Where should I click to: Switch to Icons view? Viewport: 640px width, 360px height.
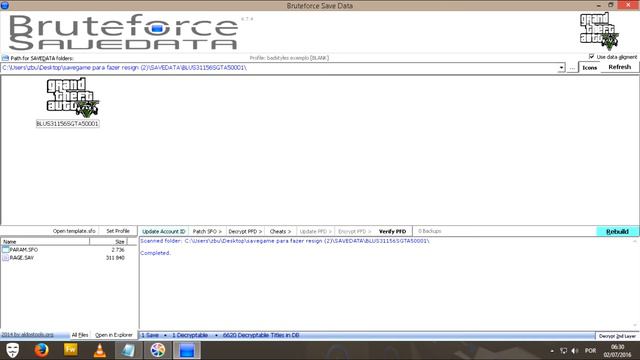coord(589,68)
